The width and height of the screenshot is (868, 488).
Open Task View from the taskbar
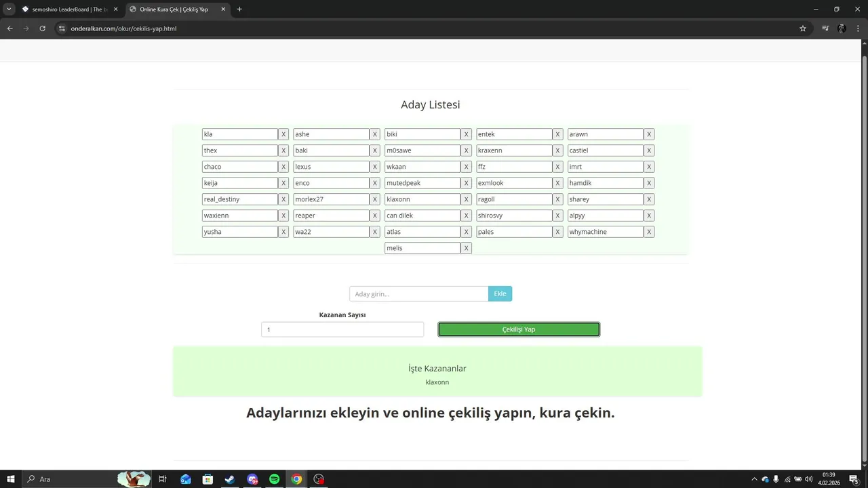click(163, 479)
